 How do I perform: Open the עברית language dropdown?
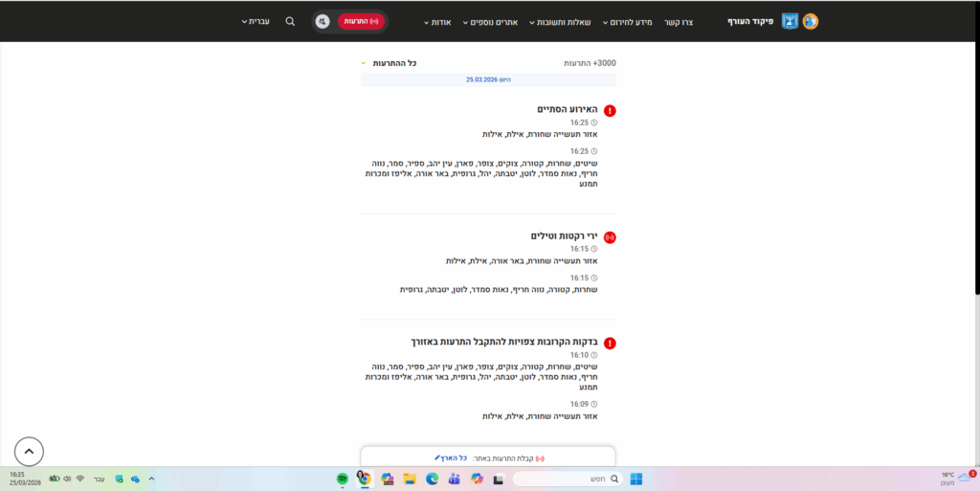click(258, 21)
